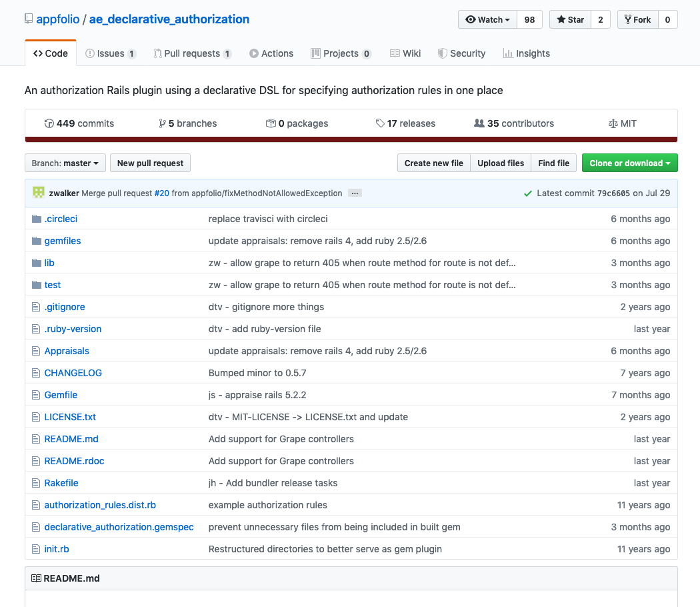Open the Branch: master selector
700x607 pixels.
[65, 163]
